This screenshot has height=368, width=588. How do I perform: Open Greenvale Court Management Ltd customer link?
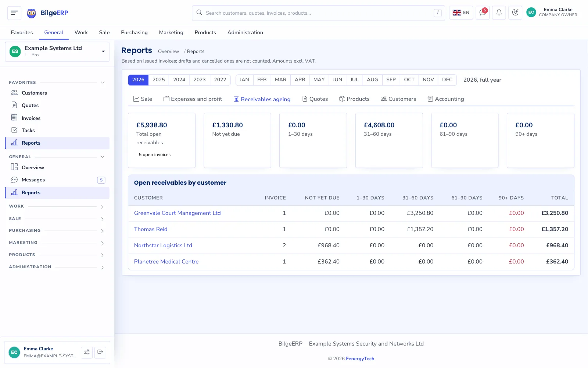[177, 213]
